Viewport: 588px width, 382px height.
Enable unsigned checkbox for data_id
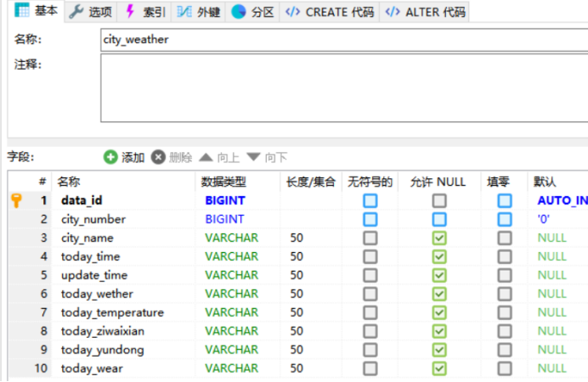[x=370, y=200]
